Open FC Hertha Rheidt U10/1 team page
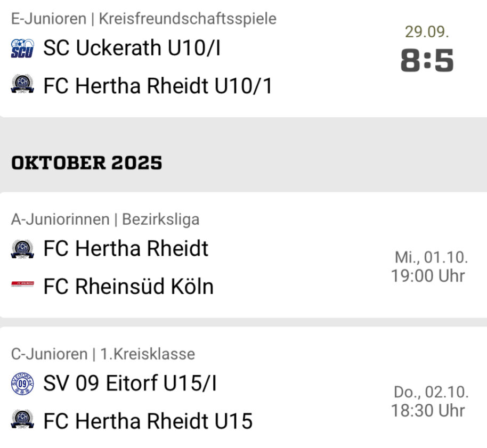Viewport: 487px width, 448px height. pos(158,86)
